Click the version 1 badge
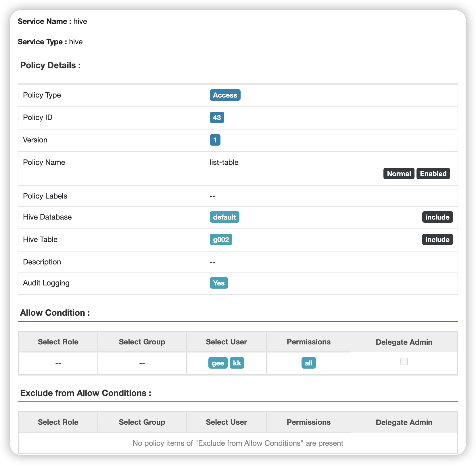The height and width of the screenshot is (465, 476). [215, 140]
